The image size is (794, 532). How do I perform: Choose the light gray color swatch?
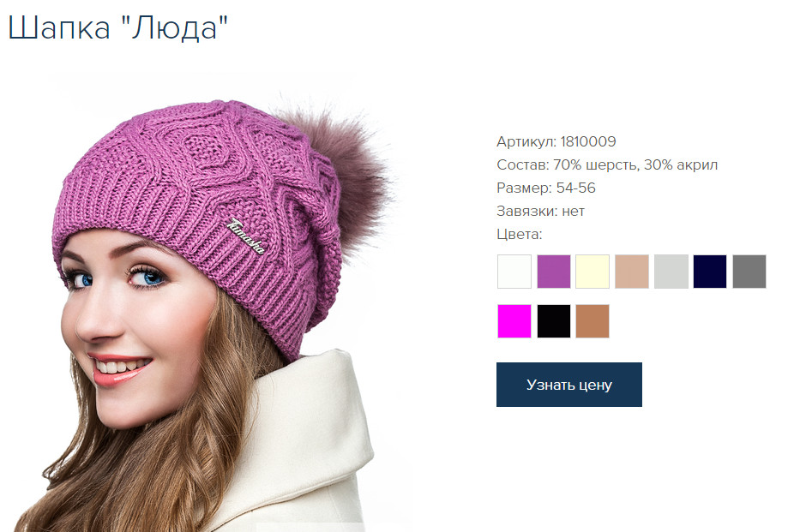tap(671, 272)
